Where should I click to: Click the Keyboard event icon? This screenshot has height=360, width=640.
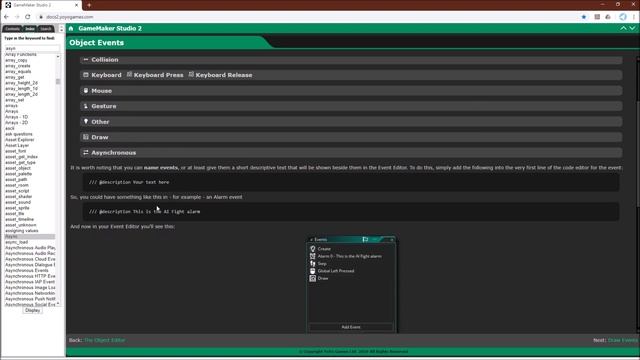[x=86, y=75]
